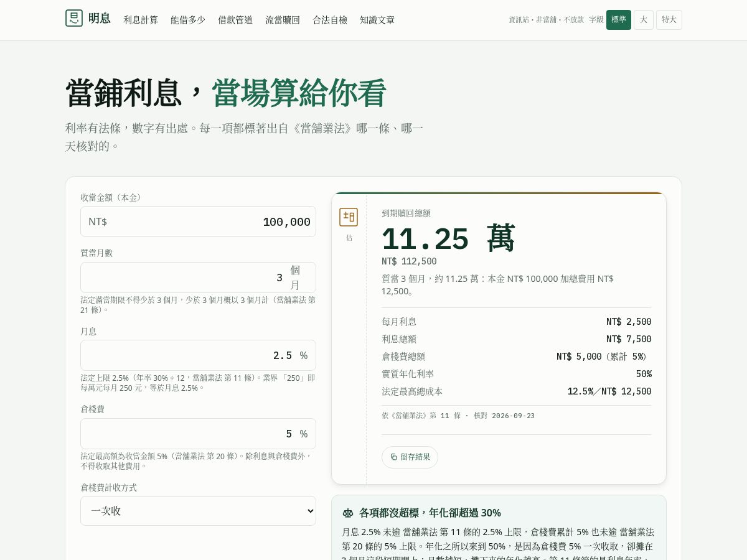Click the 月息 rate input field
Screen dimensions: 747x560
click(x=198, y=355)
